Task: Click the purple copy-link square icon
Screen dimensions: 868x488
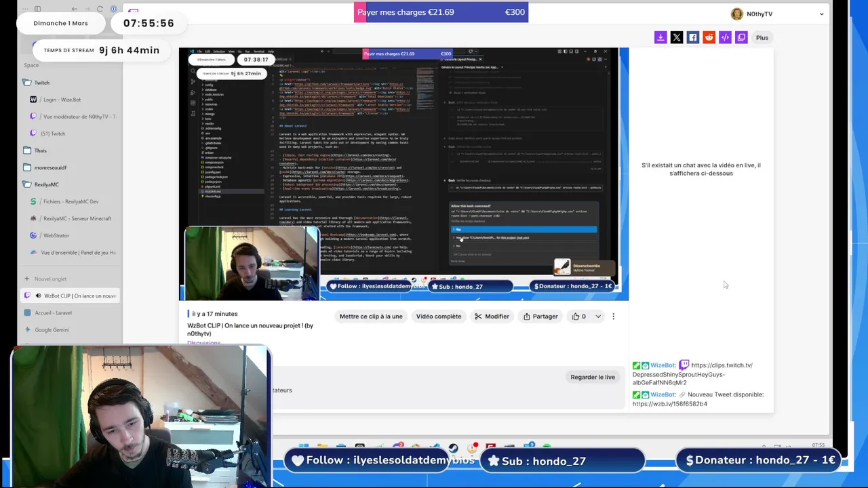Action: 741,38
